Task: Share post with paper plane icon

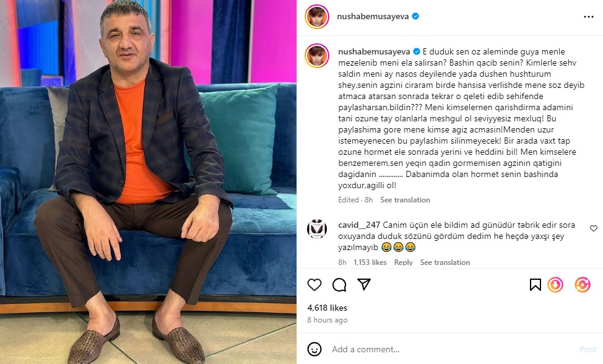Action: 364,284
